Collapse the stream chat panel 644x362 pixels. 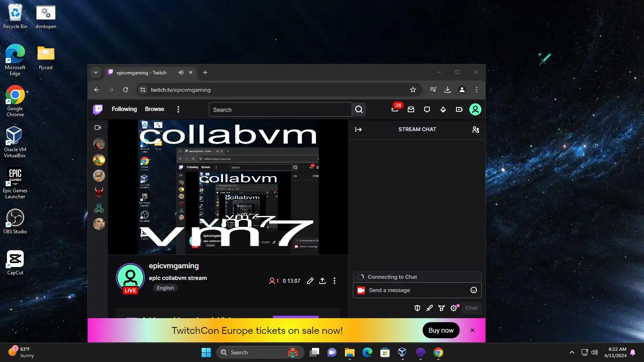pos(359,130)
